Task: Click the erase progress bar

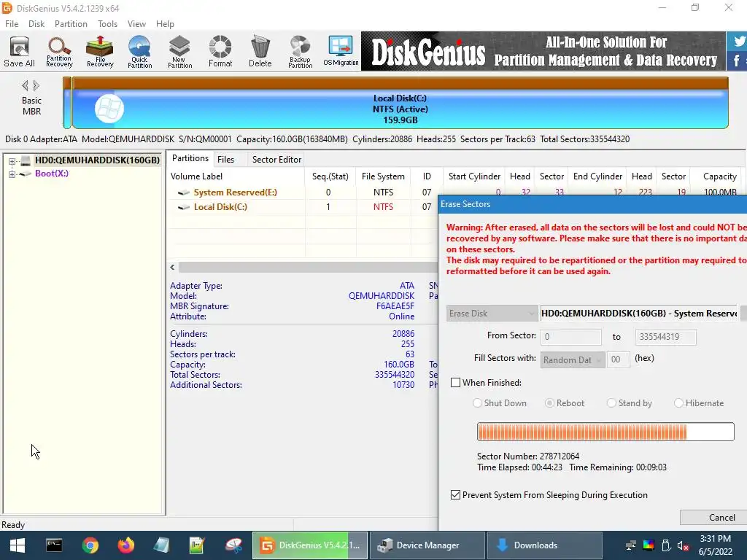Action: pos(605,432)
